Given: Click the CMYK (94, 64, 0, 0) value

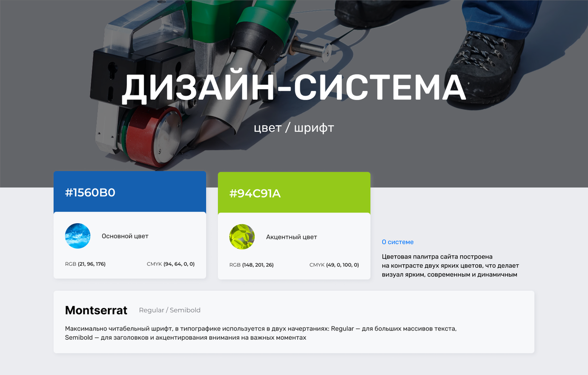Looking at the screenshot, I should coord(171,264).
